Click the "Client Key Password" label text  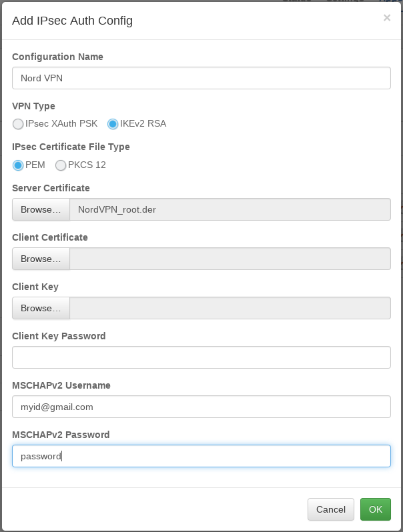[59, 336]
